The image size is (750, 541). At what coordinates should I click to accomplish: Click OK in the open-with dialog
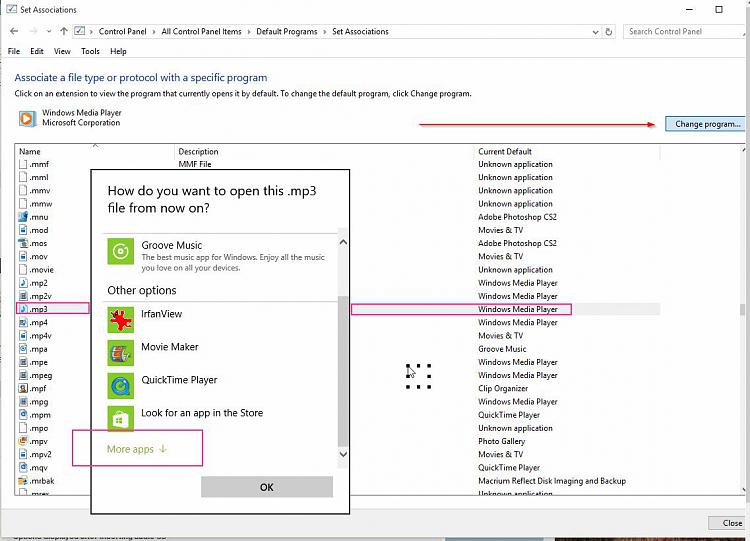tap(267, 487)
